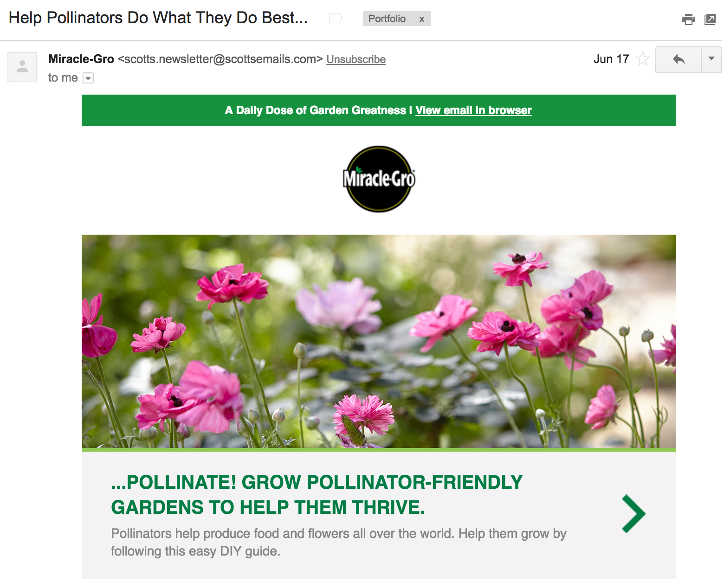
Task: Open the Portfolio label
Action: pyautogui.click(x=387, y=19)
